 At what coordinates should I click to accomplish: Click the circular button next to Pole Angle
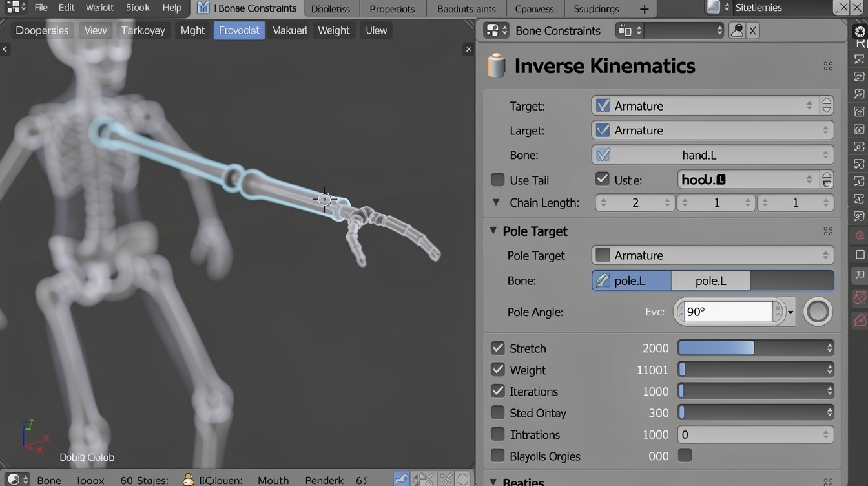[x=818, y=312]
